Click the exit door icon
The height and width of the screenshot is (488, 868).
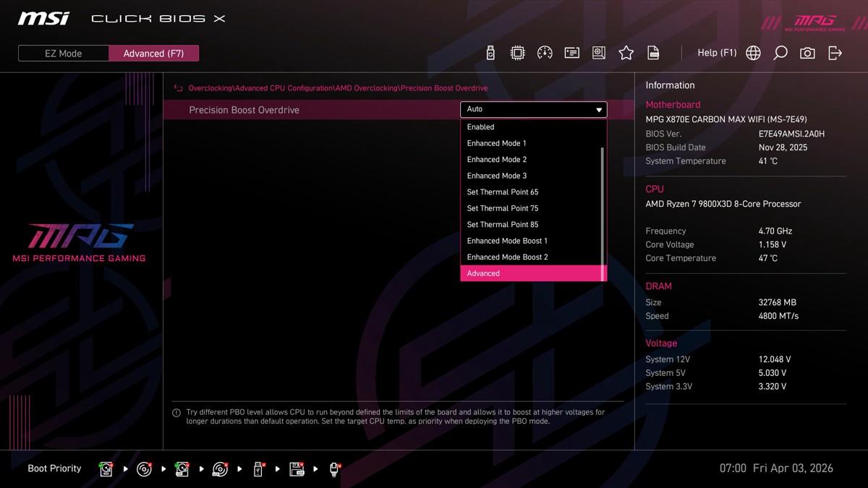(x=835, y=53)
